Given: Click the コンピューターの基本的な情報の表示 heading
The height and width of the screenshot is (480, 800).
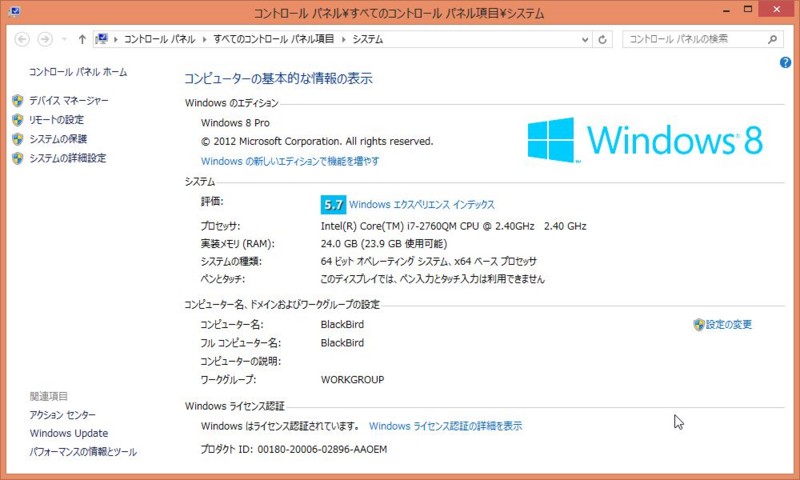Looking at the screenshot, I should point(278,79).
